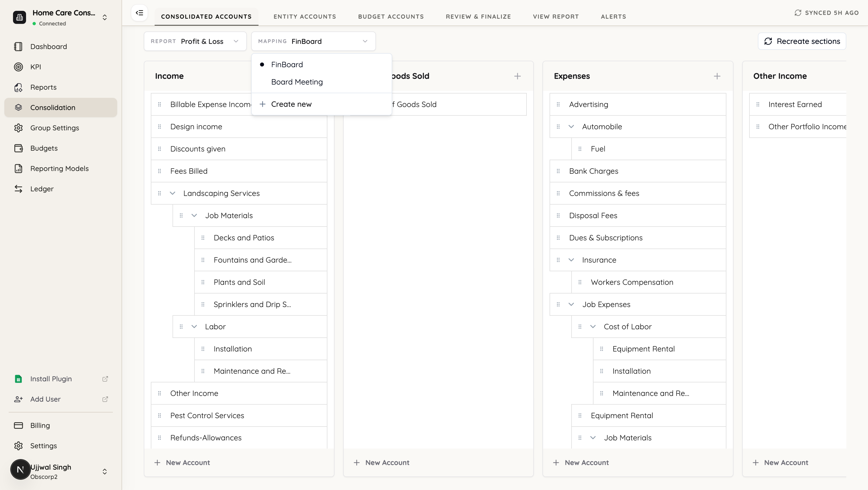
Task: Select Dues & Subscriptions row
Action: pyautogui.click(x=638, y=238)
